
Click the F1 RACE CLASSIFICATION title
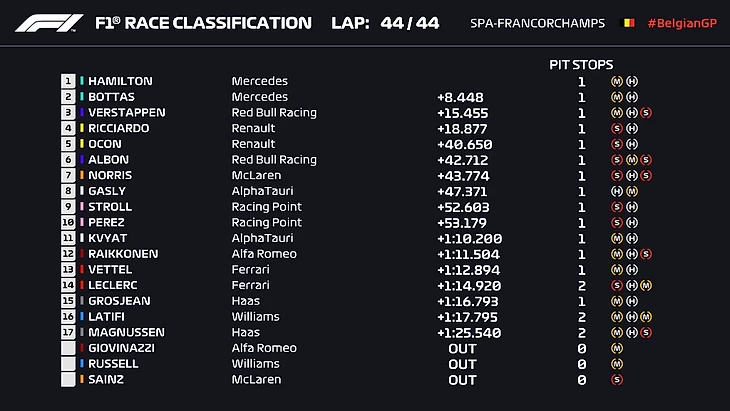pyautogui.click(x=203, y=22)
